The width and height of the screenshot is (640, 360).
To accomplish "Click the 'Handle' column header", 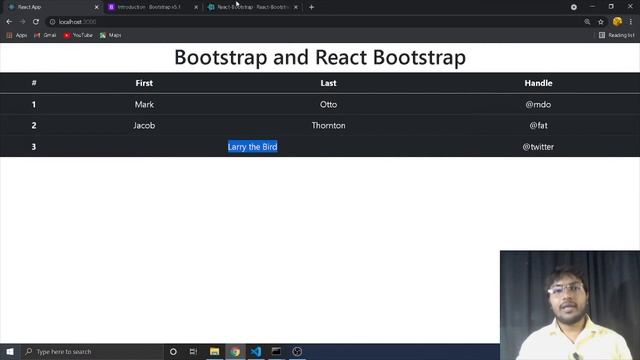I will [x=538, y=83].
